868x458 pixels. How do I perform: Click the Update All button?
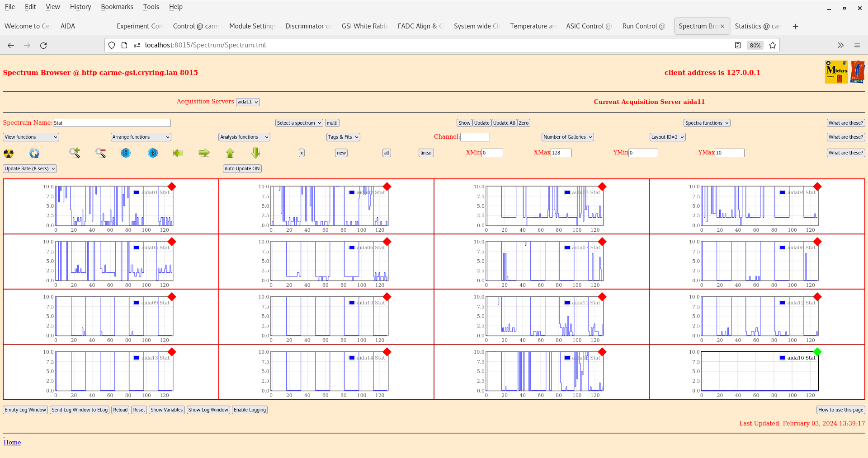click(x=504, y=123)
